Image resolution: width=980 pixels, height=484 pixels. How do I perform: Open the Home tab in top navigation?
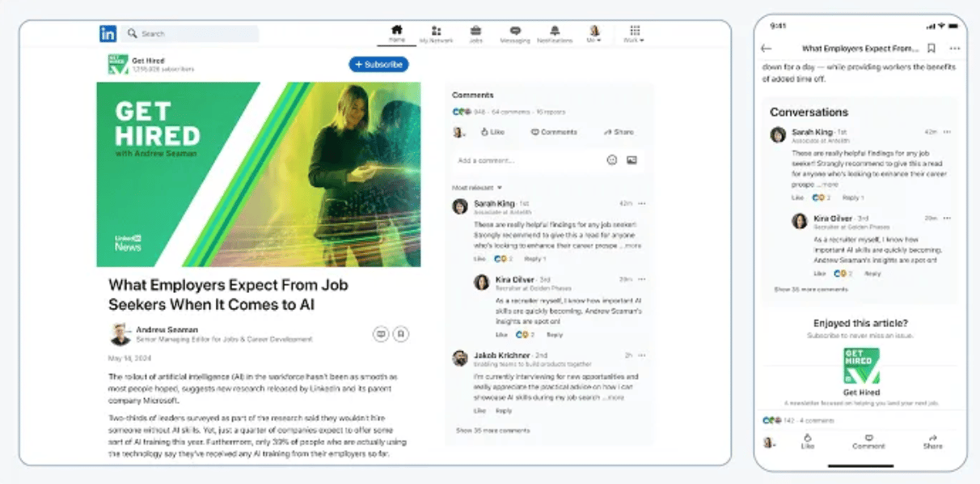(x=396, y=33)
